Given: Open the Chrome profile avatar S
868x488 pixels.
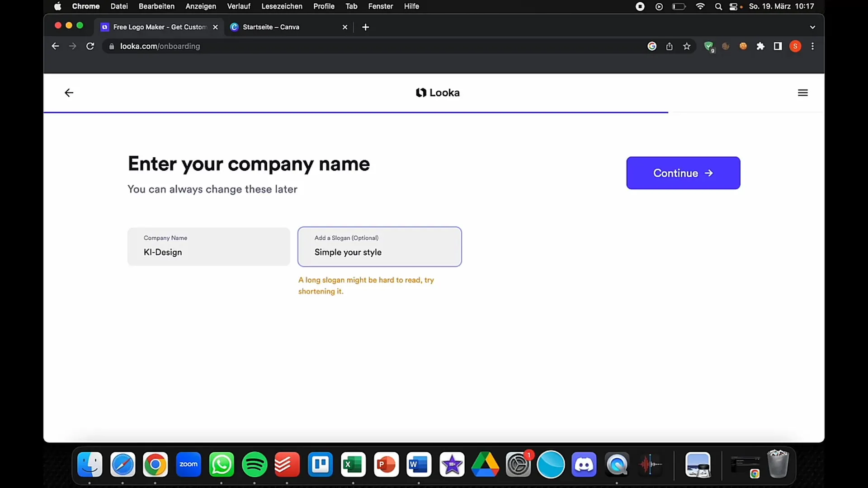Looking at the screenshot, I should point(795,46).
